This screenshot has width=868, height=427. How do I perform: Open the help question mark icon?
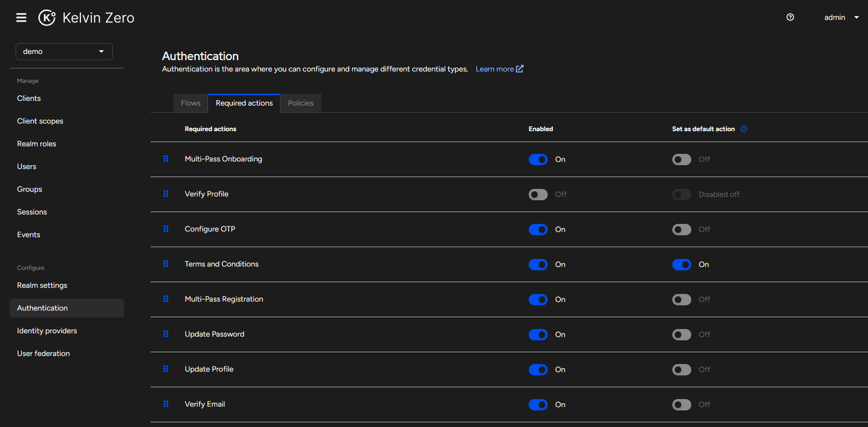pos(790,18)
